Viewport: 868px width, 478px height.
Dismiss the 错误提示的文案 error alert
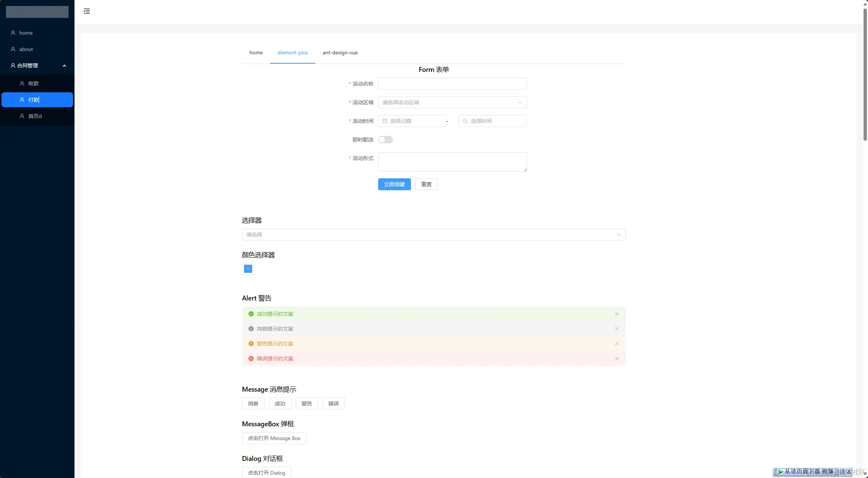[617, 358]
